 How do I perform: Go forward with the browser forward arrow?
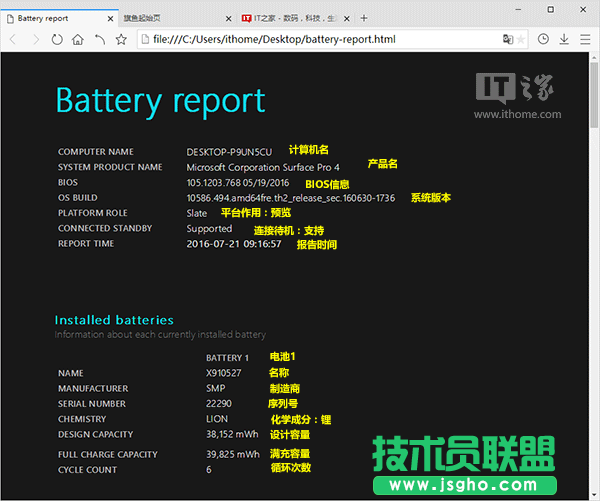tap(36, 39)
